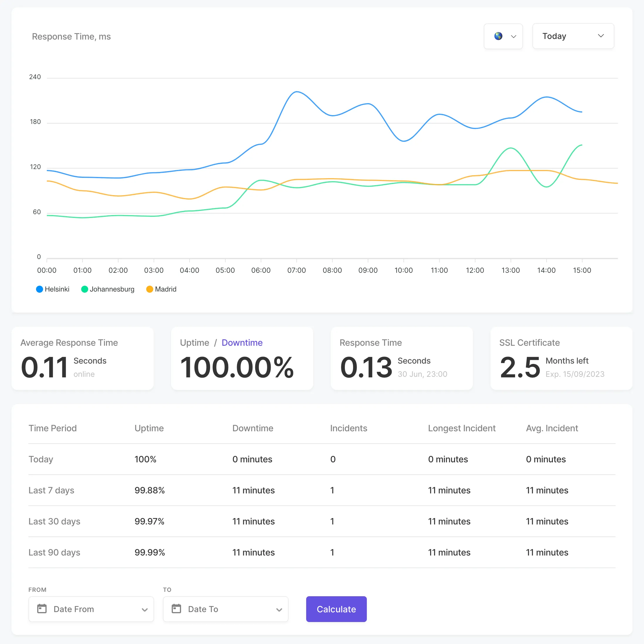Switch to the Downtime view

(242, 343)
